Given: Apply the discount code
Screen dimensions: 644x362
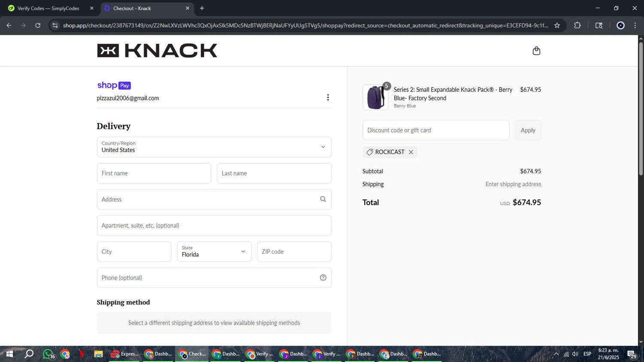Looking at the screenshot, I should click(x=528, y=130).
